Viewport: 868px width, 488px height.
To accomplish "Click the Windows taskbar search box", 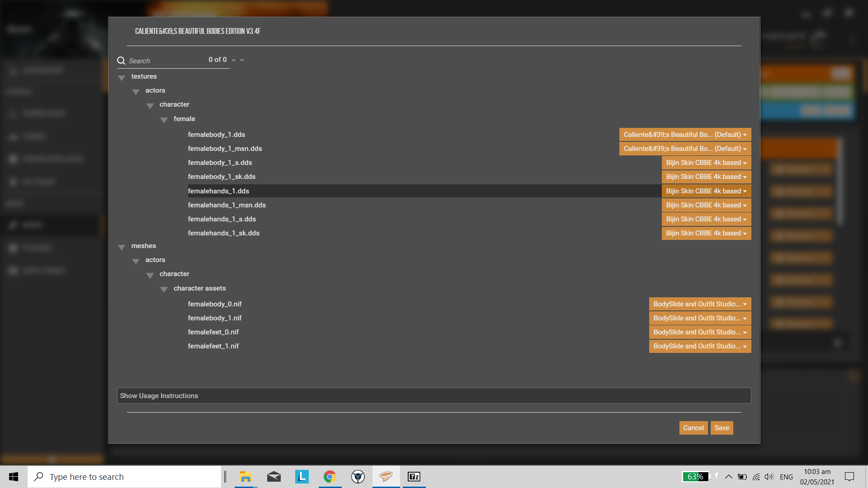I will [124, 477].
